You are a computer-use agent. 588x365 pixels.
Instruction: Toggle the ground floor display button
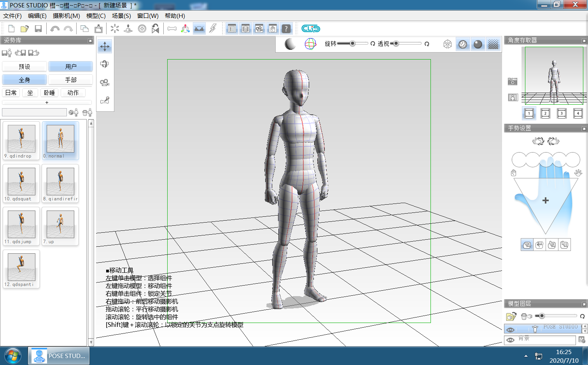(199, 29)
